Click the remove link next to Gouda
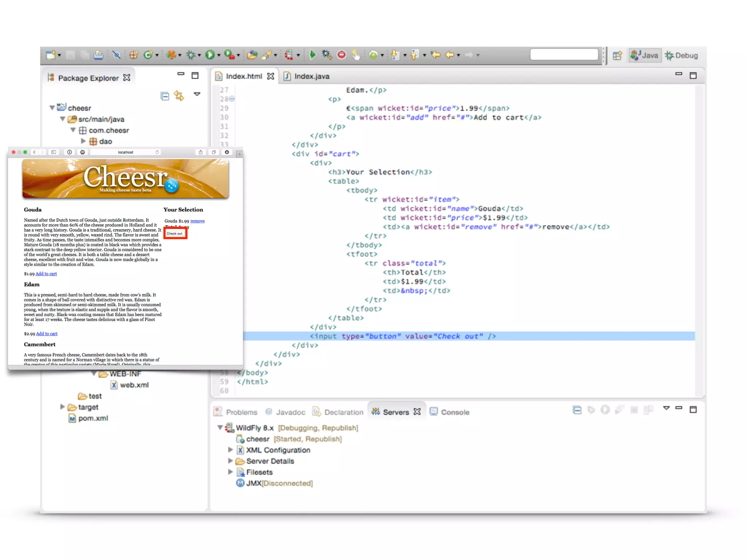Image resolution: width=747 pixels, height=560 pixels. [197, 221]
